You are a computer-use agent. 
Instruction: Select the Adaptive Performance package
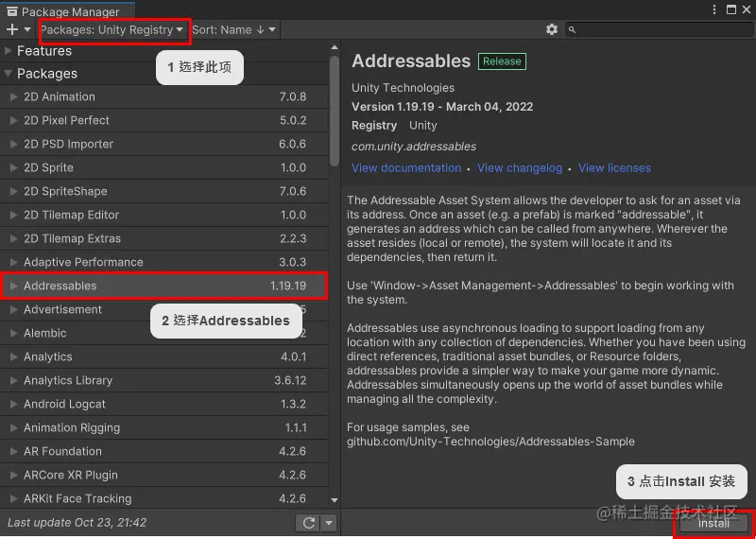click(x=163, y=263)
